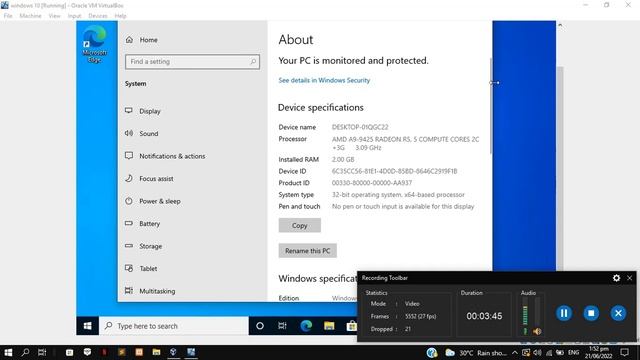This screenshot has height=360, width=640.
Task: Open Focus assist settings
Action: [x=156, y=178]
